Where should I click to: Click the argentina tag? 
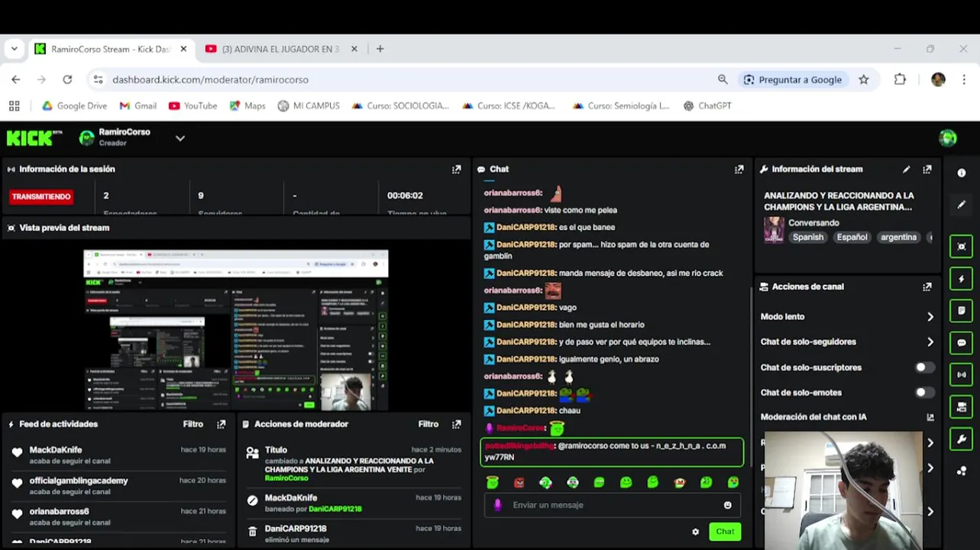[x=898, y=238]
